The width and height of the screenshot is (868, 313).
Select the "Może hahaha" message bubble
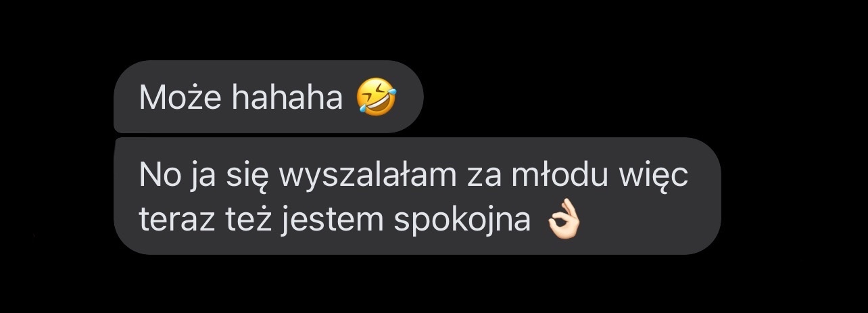[x=268, y=97]
